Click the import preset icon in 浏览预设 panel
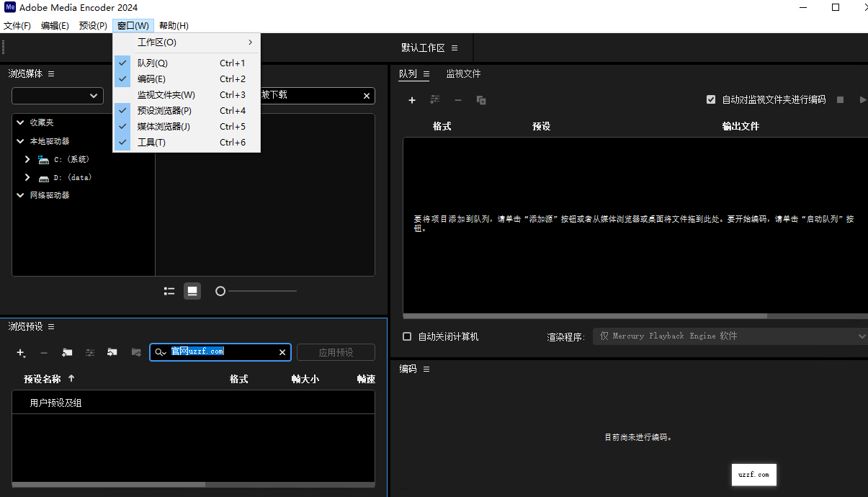 (x=112, y=353)
